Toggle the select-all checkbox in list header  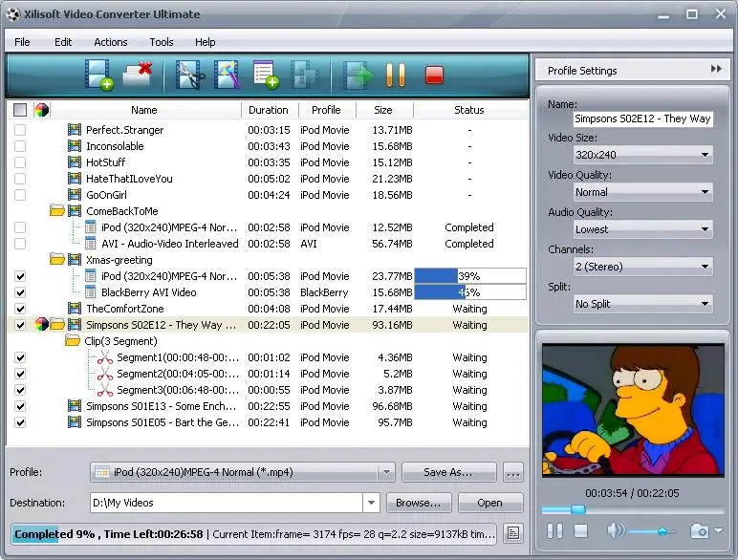pos(20,110)
